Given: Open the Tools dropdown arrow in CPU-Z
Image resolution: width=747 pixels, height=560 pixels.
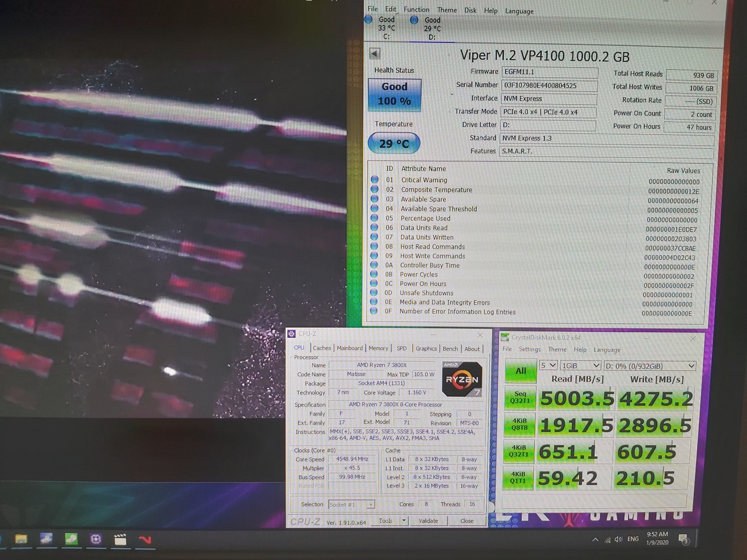Looking at the screenshot, I should (x=404, y=520).
